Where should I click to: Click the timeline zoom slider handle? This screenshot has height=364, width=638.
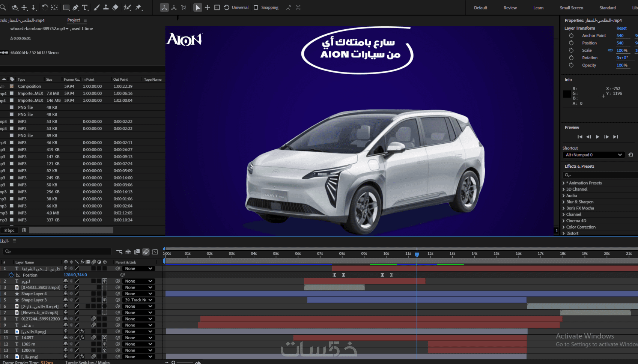(x=173, y=362)
